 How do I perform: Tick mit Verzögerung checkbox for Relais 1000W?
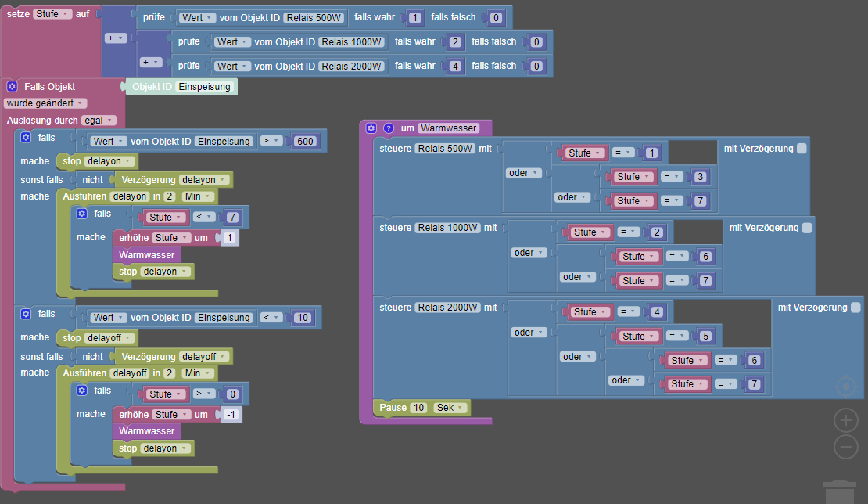click(807, 228)
